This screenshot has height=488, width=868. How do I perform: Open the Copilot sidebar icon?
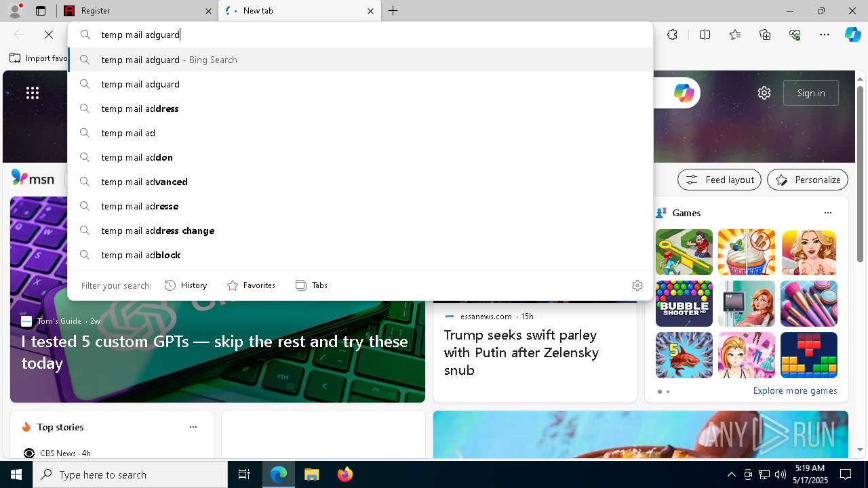pyautogui.click(x=852, y=35)
